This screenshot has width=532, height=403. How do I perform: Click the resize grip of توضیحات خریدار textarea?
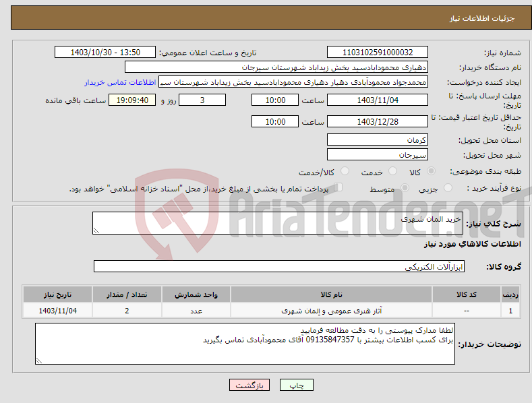39,361
